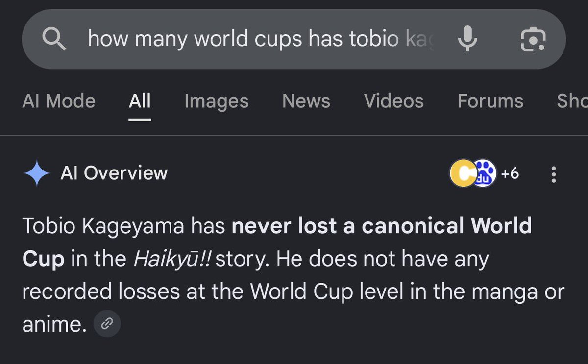
Task: Select the partially visible Shopping tab
Action: pyautogui.click(x=572, y=101)
